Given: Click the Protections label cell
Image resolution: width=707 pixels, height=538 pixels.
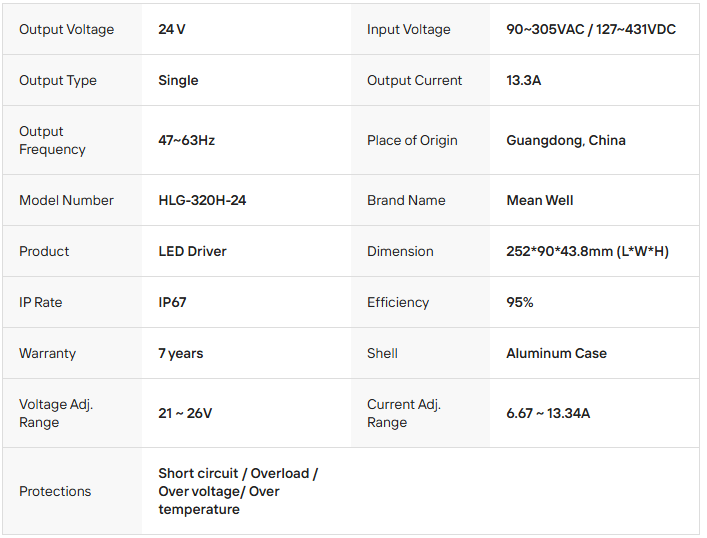Looking at the screenshot, I should click(55, 491).
